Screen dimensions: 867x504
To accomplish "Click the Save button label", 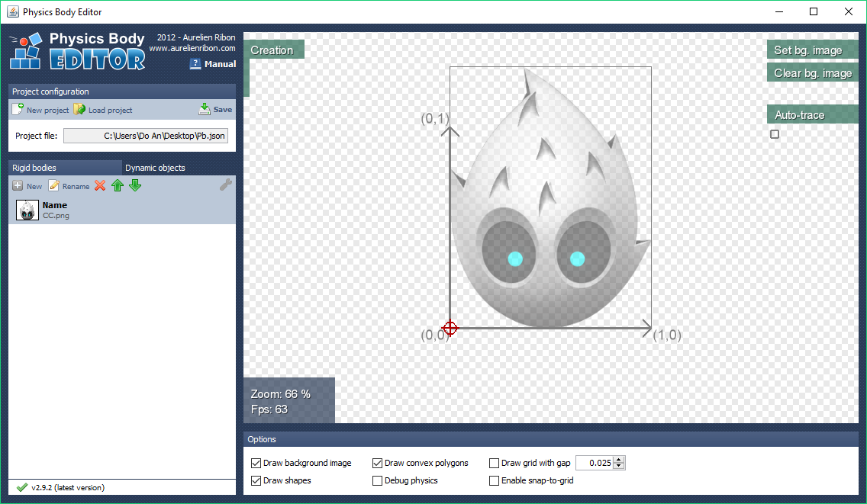I will click(x=223, y=110).
